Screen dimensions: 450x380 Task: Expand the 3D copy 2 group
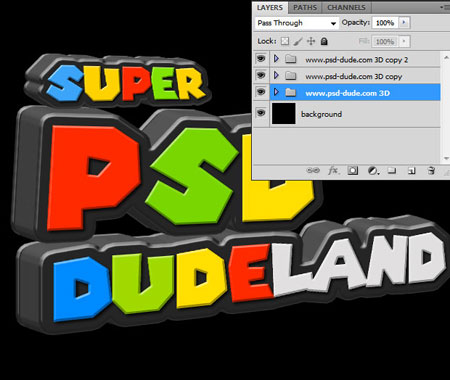(276, 59)
